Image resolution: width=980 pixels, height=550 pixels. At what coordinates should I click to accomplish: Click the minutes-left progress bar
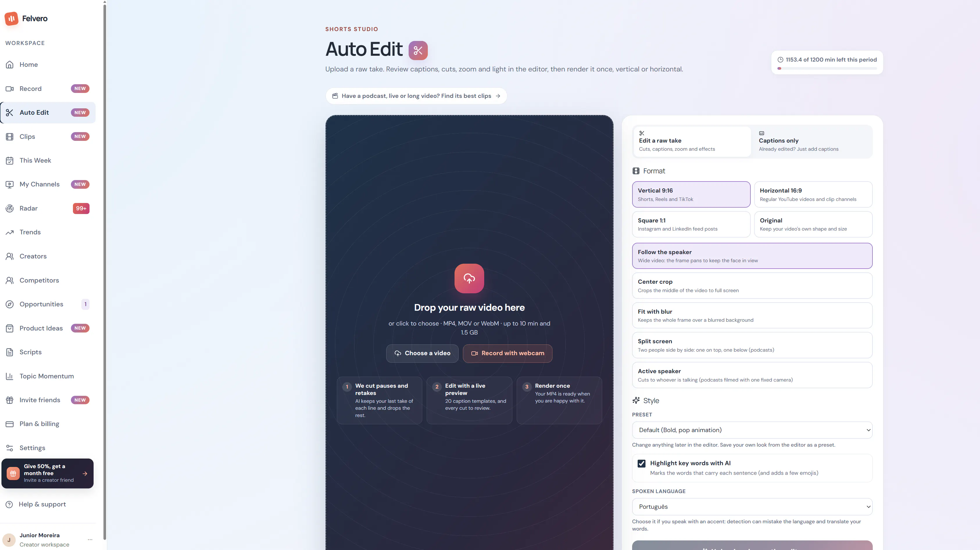click(x=827, y=69)
